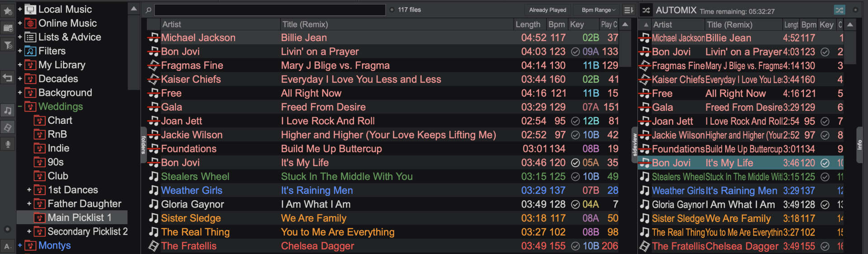Click the video icon of The Fratellis row
The height and width of the screenshot is (254, 868).
(x=154, y=246)
